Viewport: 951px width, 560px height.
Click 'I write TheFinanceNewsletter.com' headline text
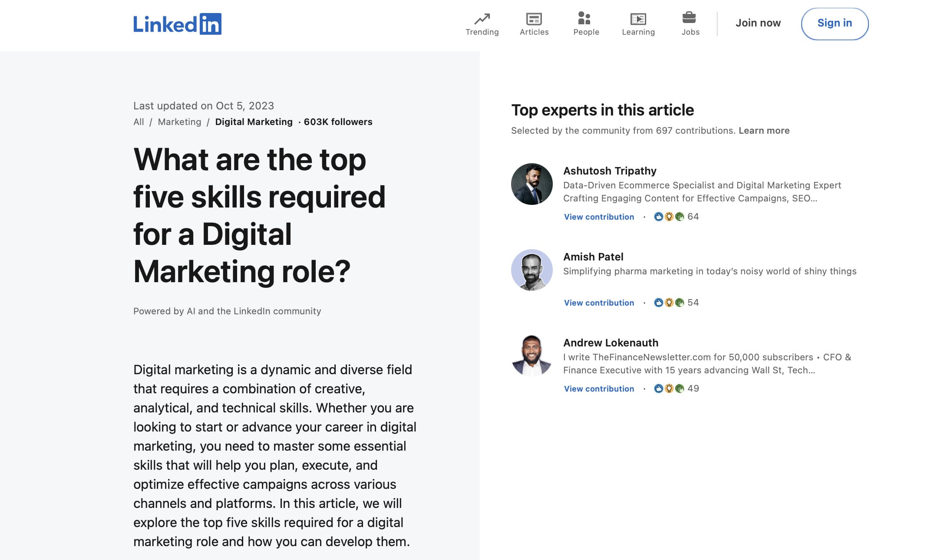[x=707, y=364]
